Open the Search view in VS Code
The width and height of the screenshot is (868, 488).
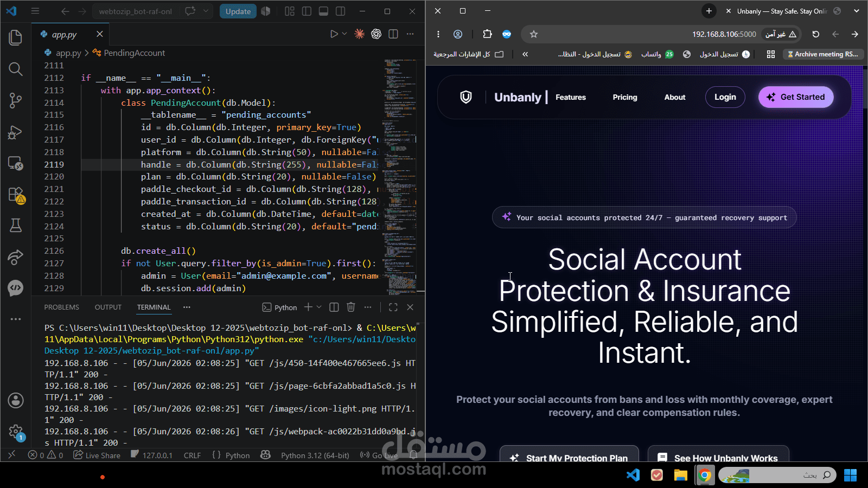(x=16, y=69)
